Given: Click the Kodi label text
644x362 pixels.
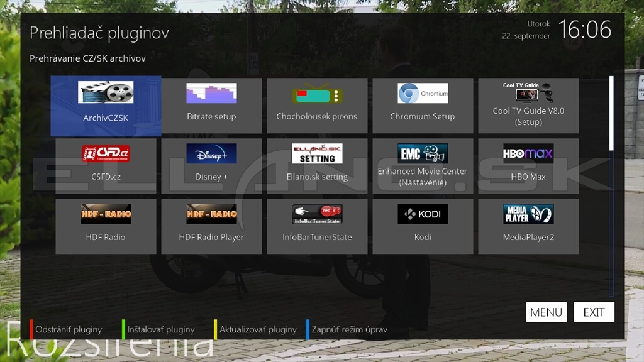Looking at the screenshot, I should coord(423,237).
